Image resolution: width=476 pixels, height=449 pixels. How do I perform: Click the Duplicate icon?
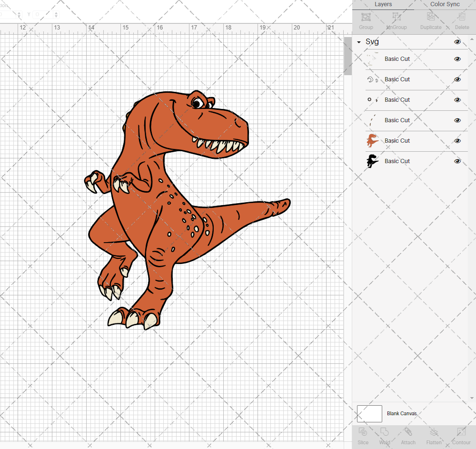[431, 17]
